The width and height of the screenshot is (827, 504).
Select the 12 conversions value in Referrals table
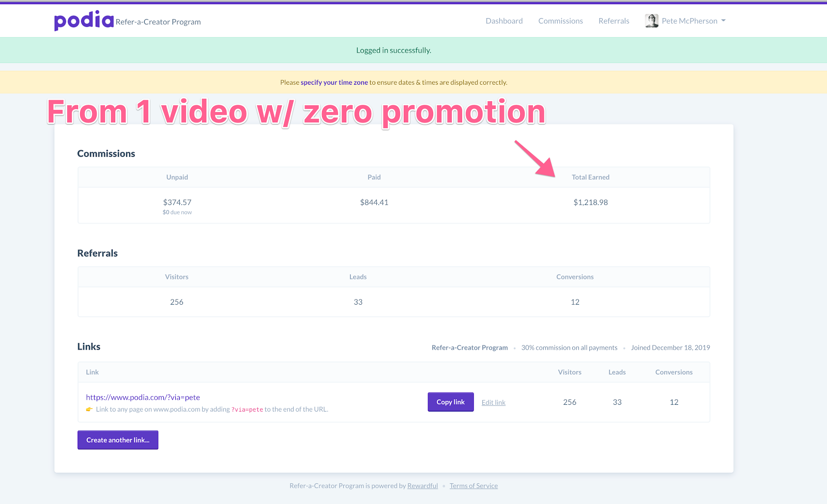(x=575, y=302)
